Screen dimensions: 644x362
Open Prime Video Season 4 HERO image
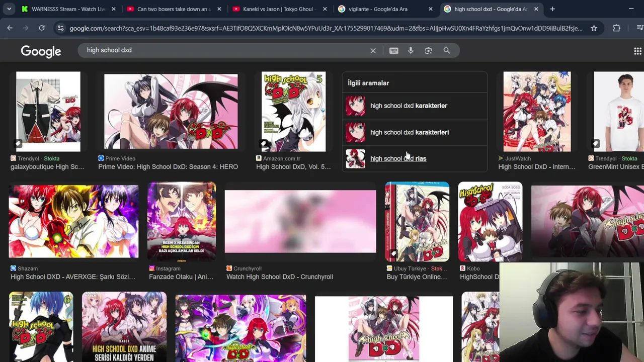pyautogui.click(x=171, y=112)
